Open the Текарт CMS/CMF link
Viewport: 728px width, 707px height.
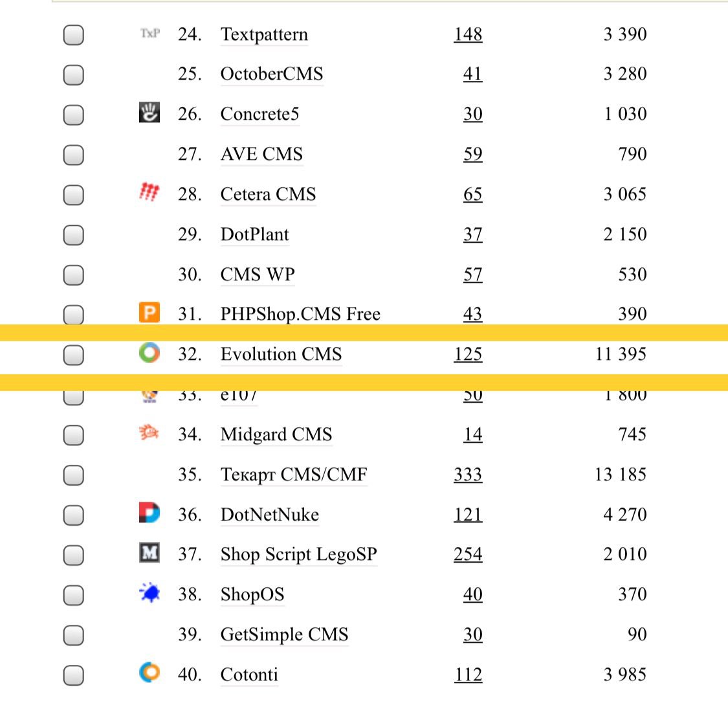tap(293, 475)
